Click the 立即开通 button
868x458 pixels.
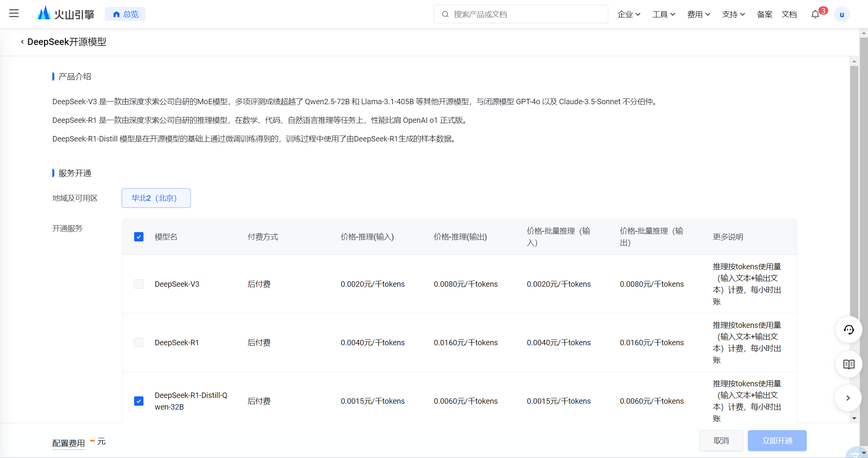[x=777, y=441]
